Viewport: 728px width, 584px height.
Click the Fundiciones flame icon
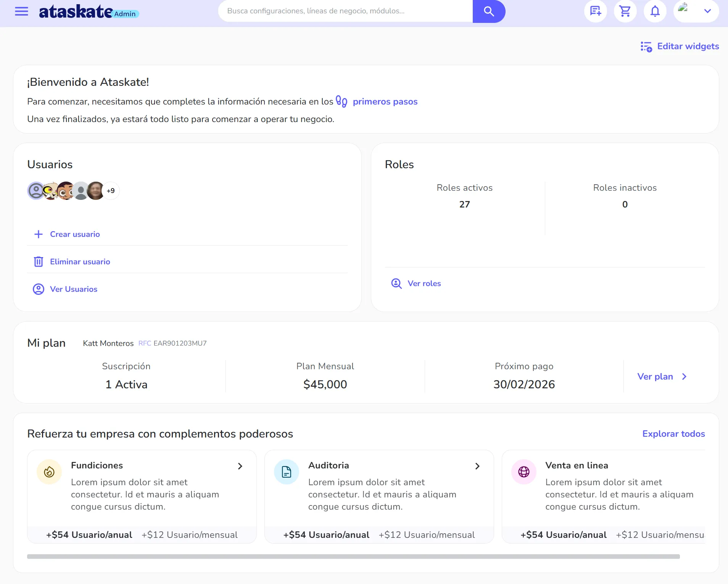click(49, 472)
